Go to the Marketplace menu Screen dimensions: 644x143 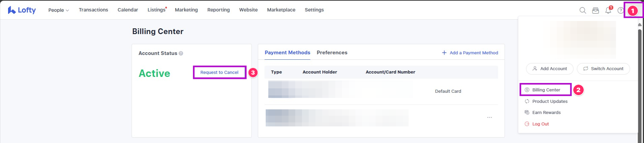click(x=281, y=10)
